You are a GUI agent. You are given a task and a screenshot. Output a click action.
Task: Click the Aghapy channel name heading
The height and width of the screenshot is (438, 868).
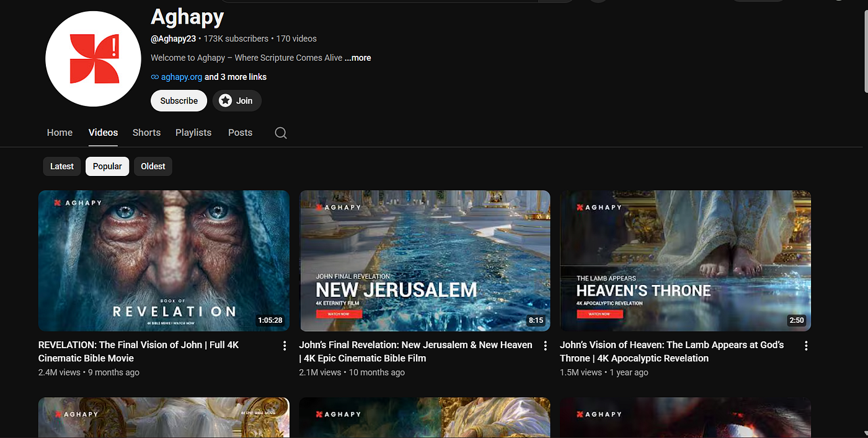point(187,16)
